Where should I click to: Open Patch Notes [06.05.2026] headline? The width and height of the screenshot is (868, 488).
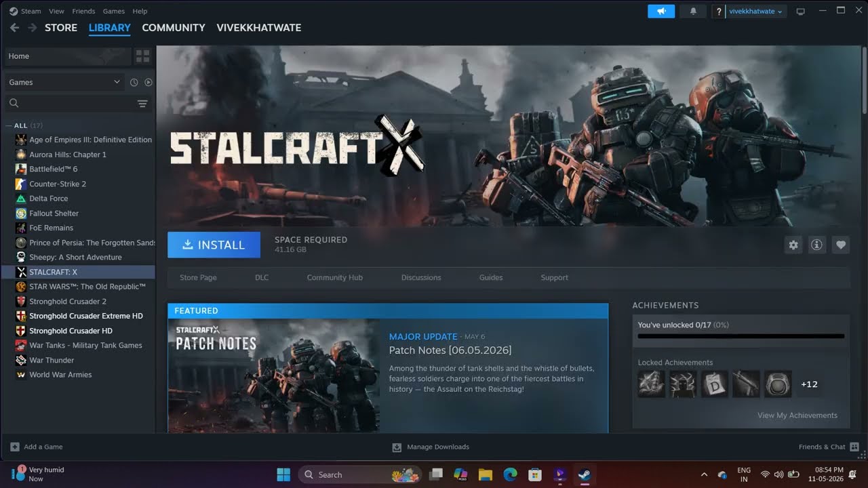point(450,350)
